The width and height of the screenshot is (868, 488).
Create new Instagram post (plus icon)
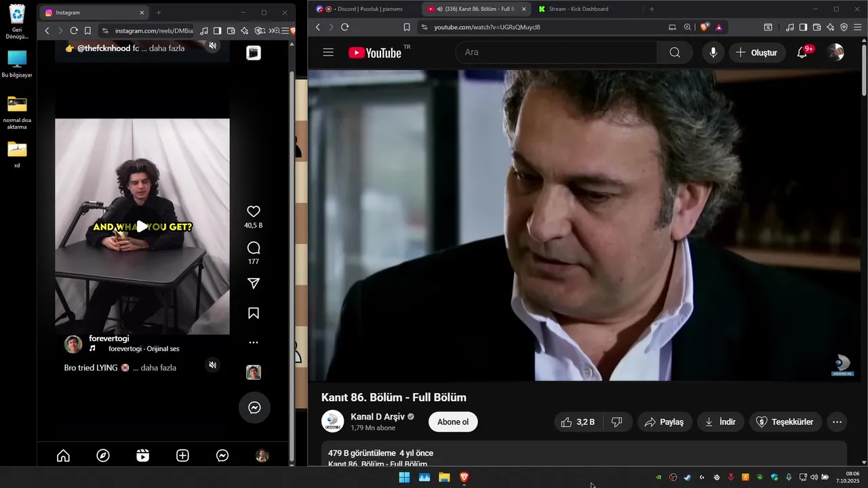click(x=182, y=456)
